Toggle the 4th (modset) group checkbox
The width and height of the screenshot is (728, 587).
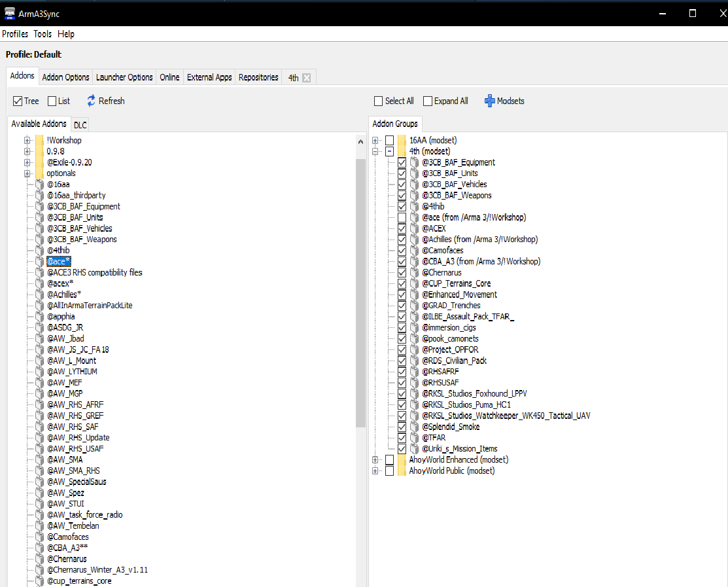click(390, 151)
